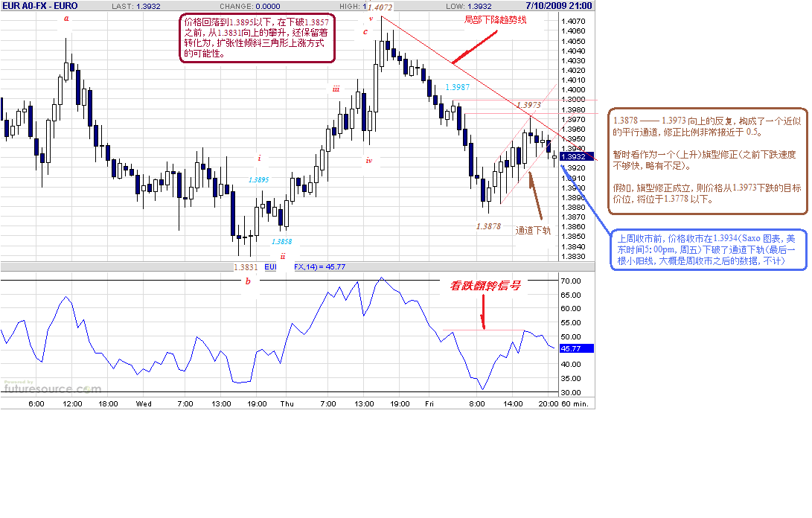Click the 60.00 RSI axis label

point(571,309)
